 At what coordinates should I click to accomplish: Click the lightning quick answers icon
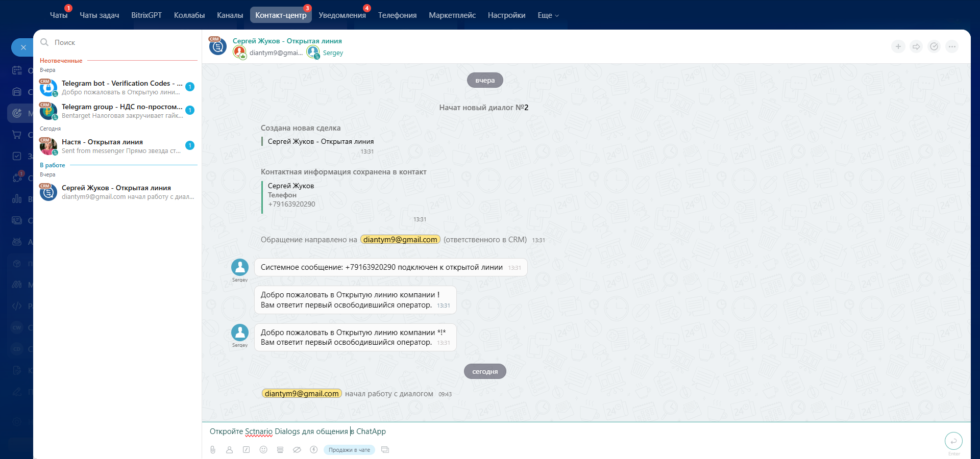click(x=314, y=450)
